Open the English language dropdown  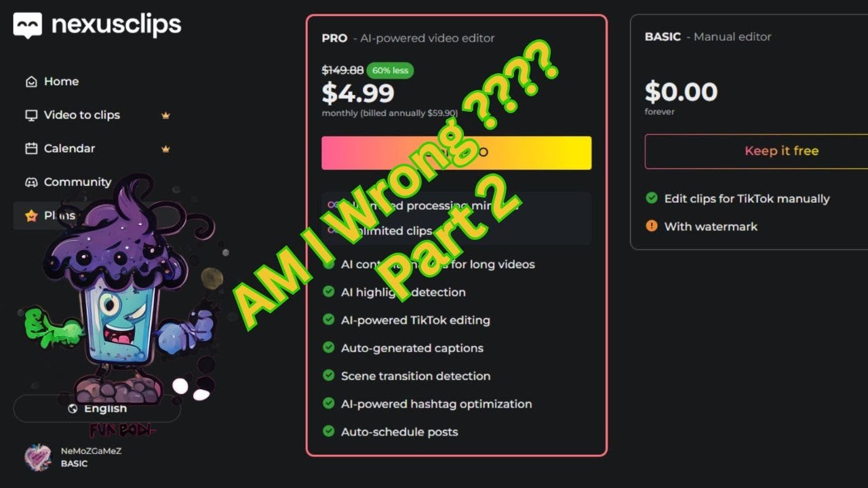pos(97,409)
